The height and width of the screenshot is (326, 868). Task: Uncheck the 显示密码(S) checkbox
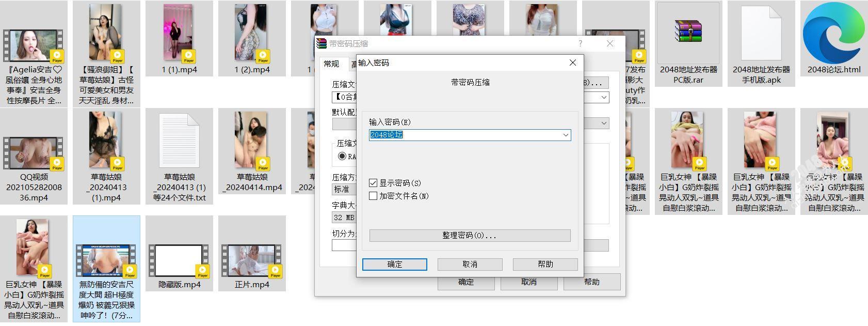click(373, 183)
